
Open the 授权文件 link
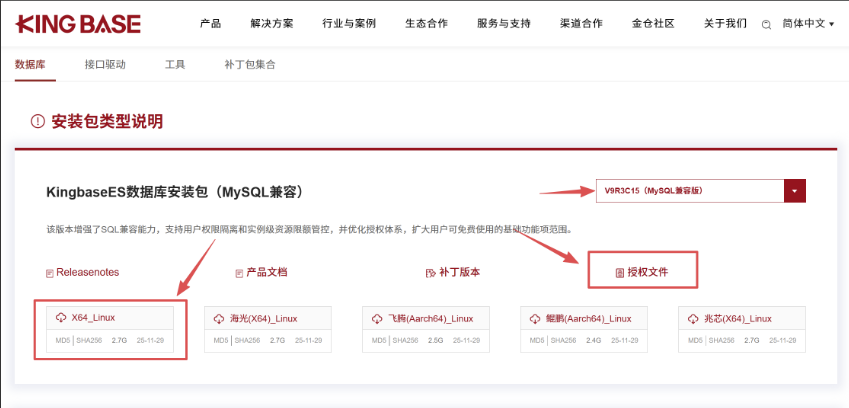(648, 272)
